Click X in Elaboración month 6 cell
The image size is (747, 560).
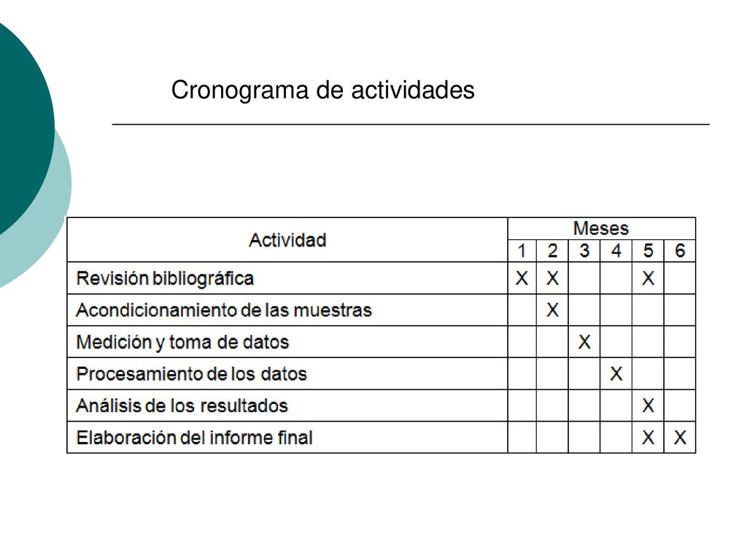point(680,437)
